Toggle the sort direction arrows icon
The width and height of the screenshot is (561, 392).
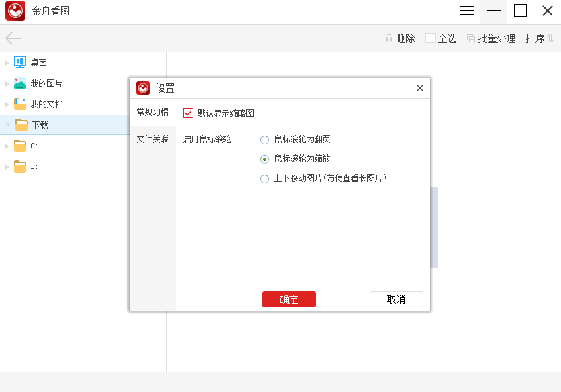pos(550,38)
